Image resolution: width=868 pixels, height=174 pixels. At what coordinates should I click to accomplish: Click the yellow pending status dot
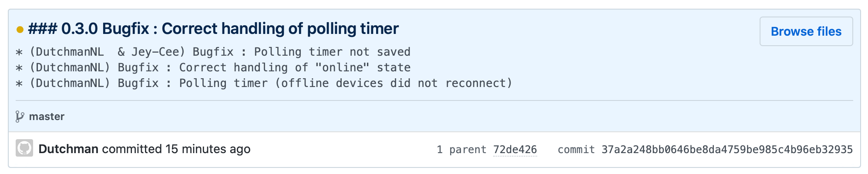(20, 30)
